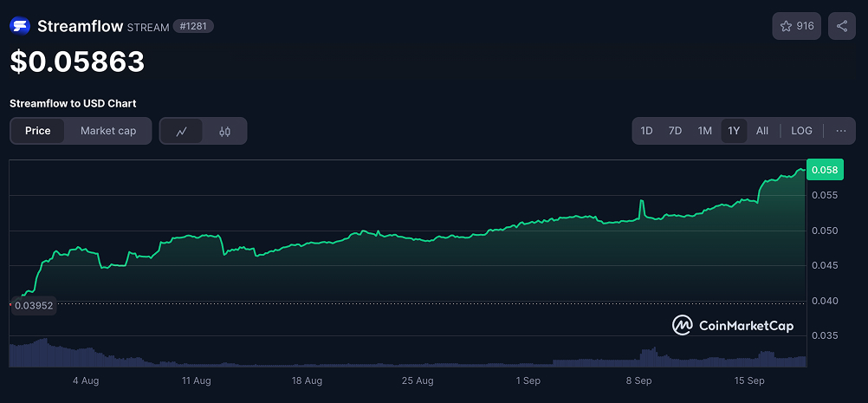Click the $0.05863 price value
868x403 pixels.
77,62
